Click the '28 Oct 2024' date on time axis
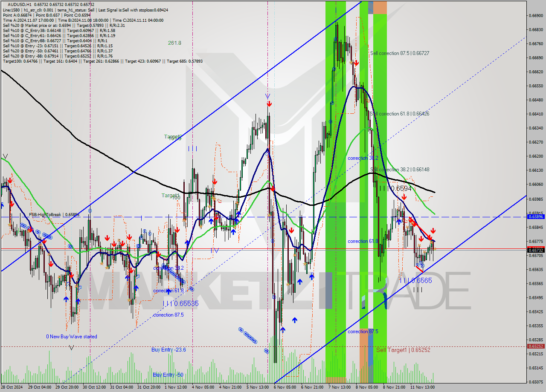 pos(12,387)
